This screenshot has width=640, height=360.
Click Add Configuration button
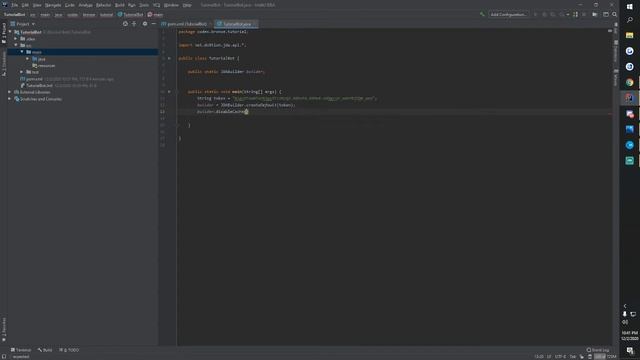click(x=508, y=14)
